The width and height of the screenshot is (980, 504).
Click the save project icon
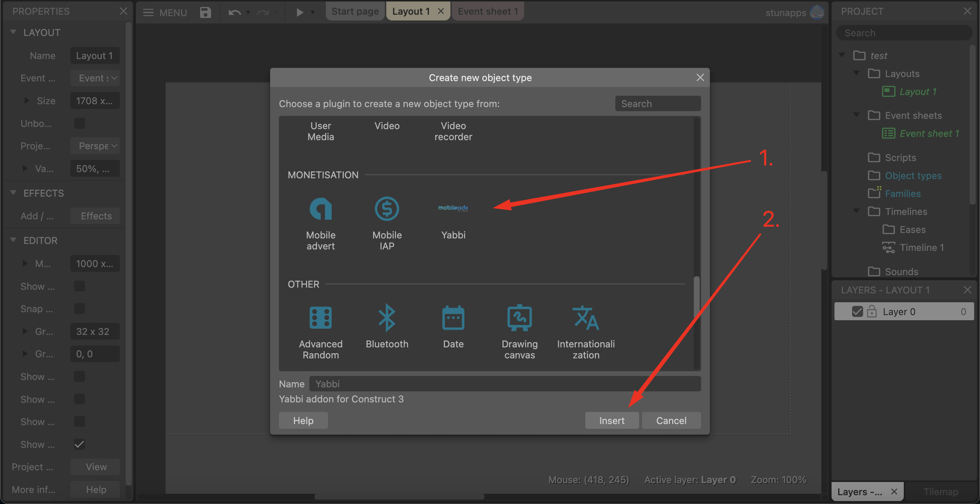tap(205, 12)
